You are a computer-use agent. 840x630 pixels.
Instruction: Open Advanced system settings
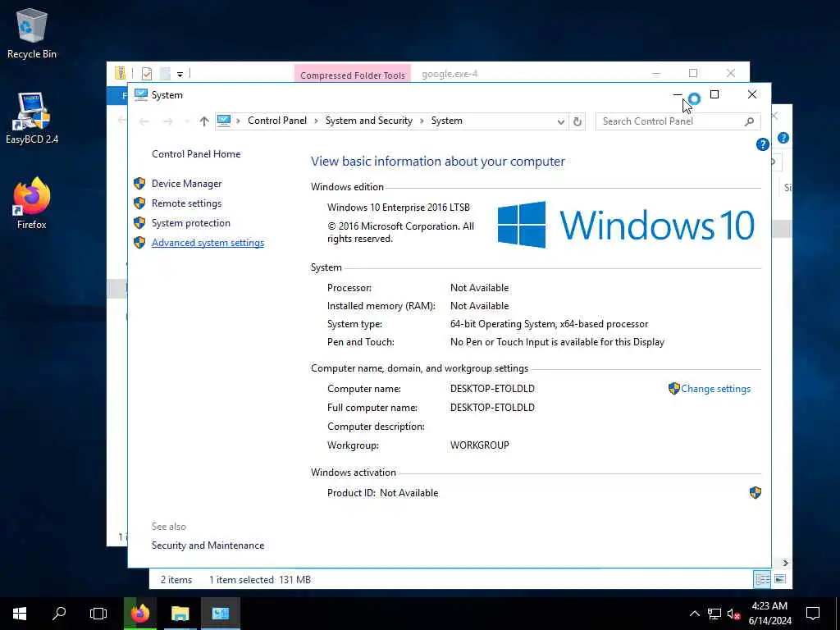(208, 243)
